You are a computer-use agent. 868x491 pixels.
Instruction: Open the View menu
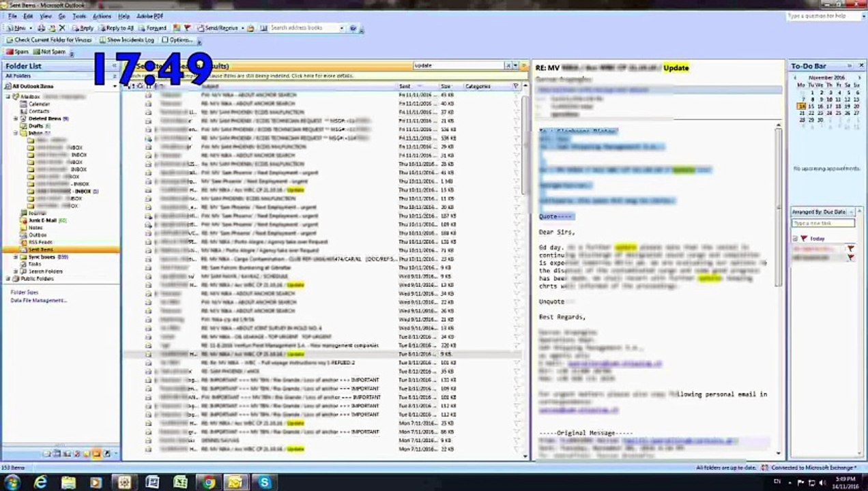click(46, 16)
